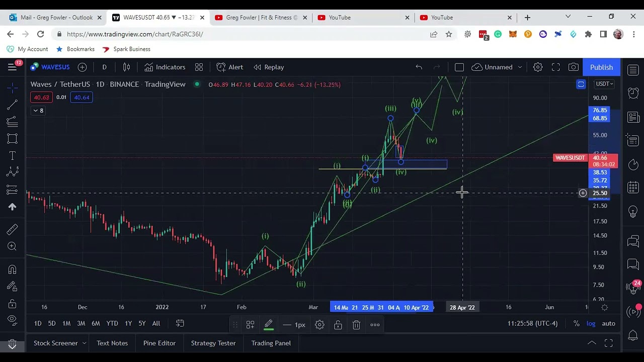Open more options in floating toolbar
644x362 pixels.
(375, 325)
